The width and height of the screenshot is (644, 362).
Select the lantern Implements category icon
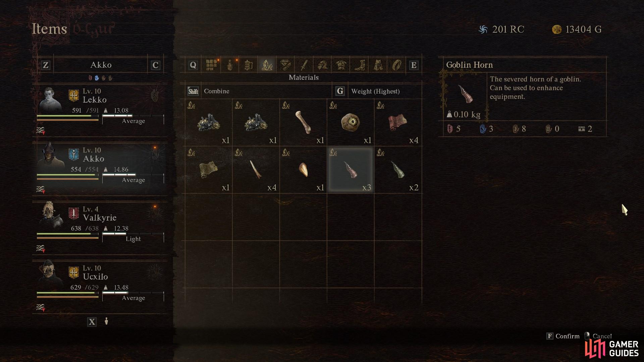pyautogui.click(x=248, y=65)
